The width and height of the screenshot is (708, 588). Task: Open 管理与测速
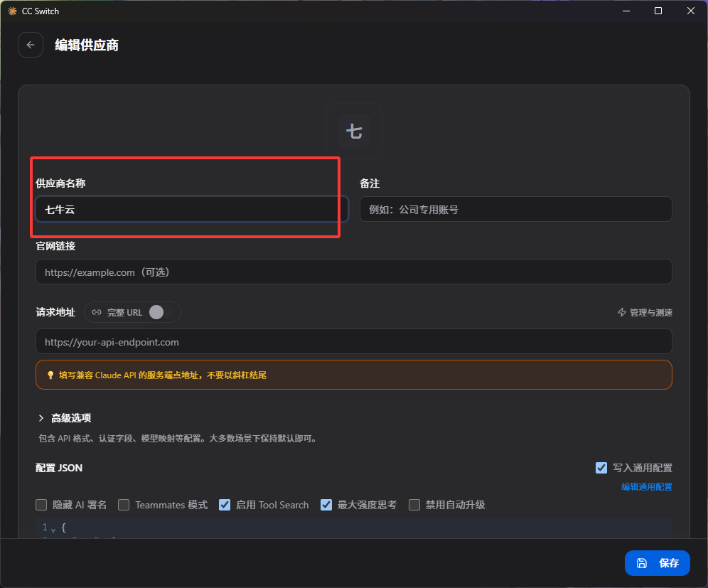(645, 312)
